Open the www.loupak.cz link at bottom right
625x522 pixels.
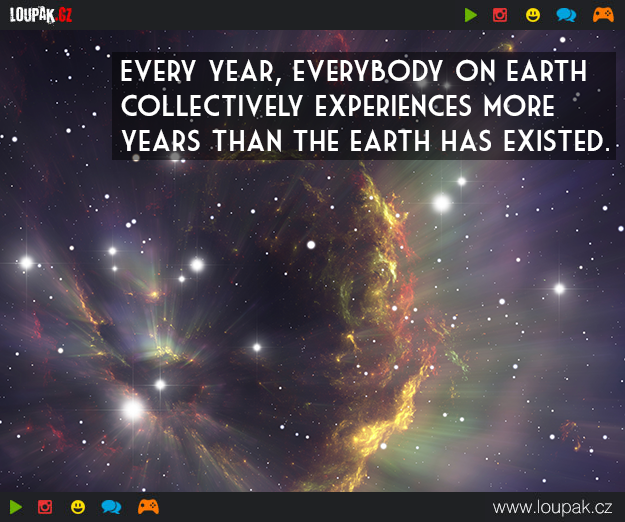coord(553,507)
